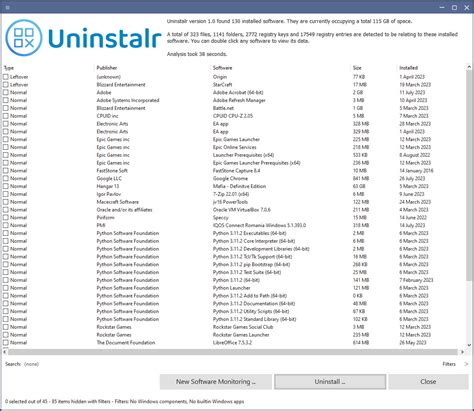The height and width of the screenshot is (411, 474).
Task: Select the FastStone Capture 8.4 entry
Action: point(236,171)
